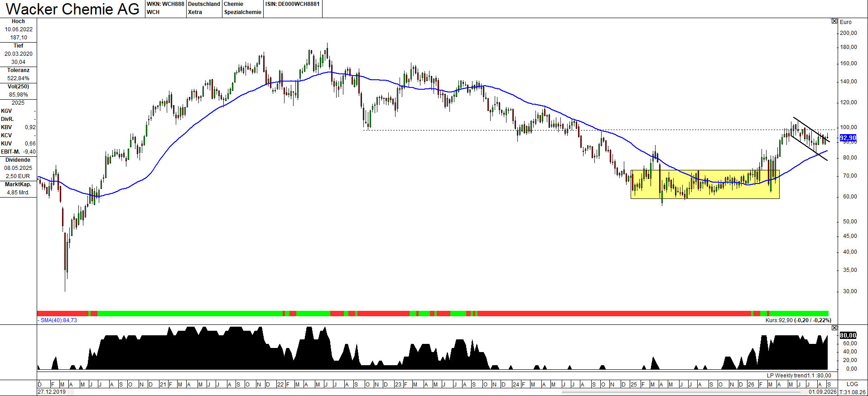The height and width of the screenshot is (396, 868).
Task: Click the MarktKap. label
Action: coord(18,184)
